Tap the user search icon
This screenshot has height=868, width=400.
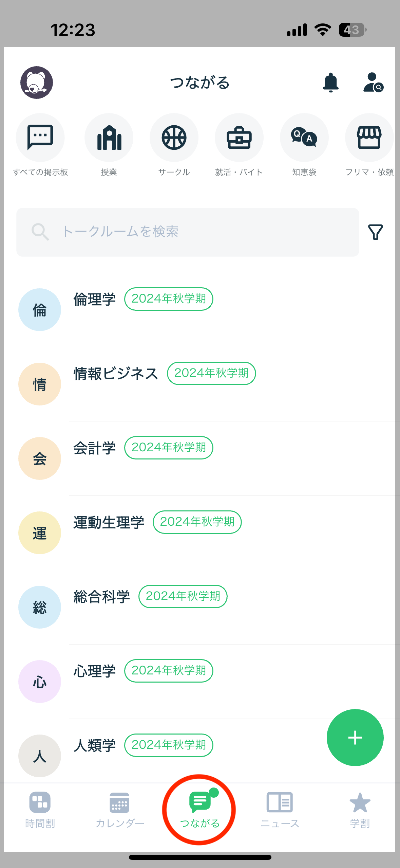pyautogui.click(x=373, y=82)
